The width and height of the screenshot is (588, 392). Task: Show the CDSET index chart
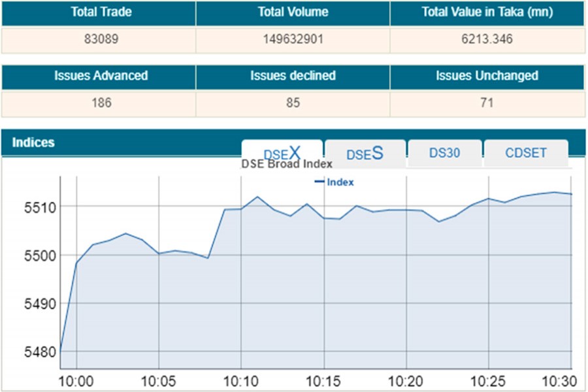pos(525,154)
